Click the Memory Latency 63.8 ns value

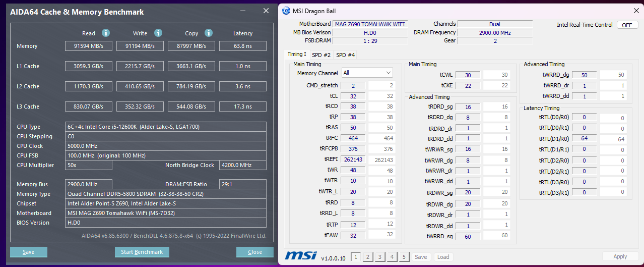243,46
